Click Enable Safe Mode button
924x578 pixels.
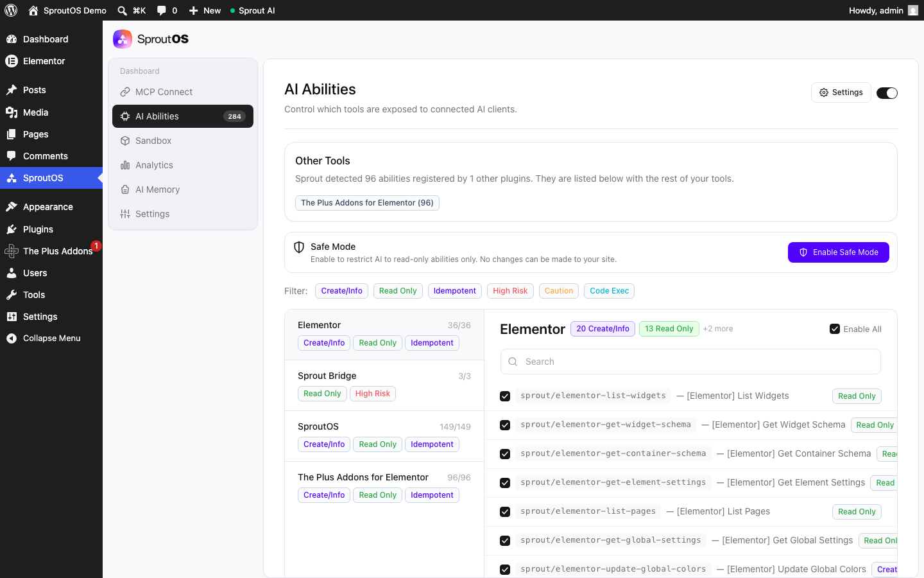tap(839, 252)
